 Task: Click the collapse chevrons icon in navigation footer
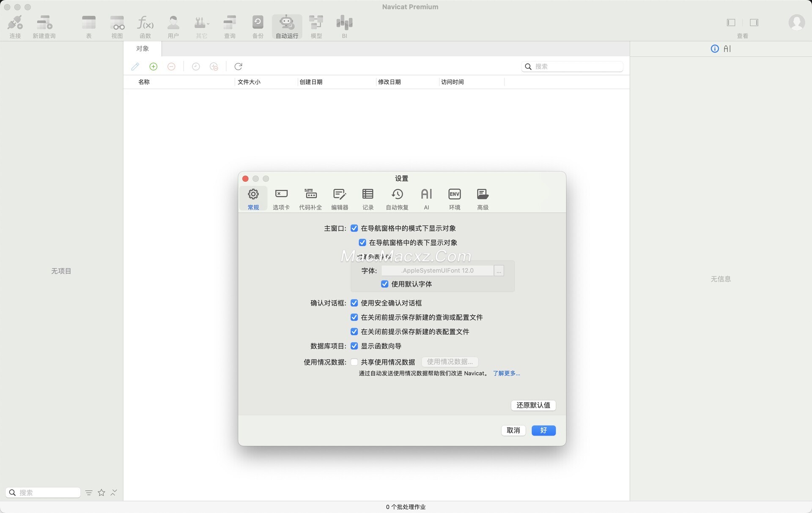[x=114, y=493]
